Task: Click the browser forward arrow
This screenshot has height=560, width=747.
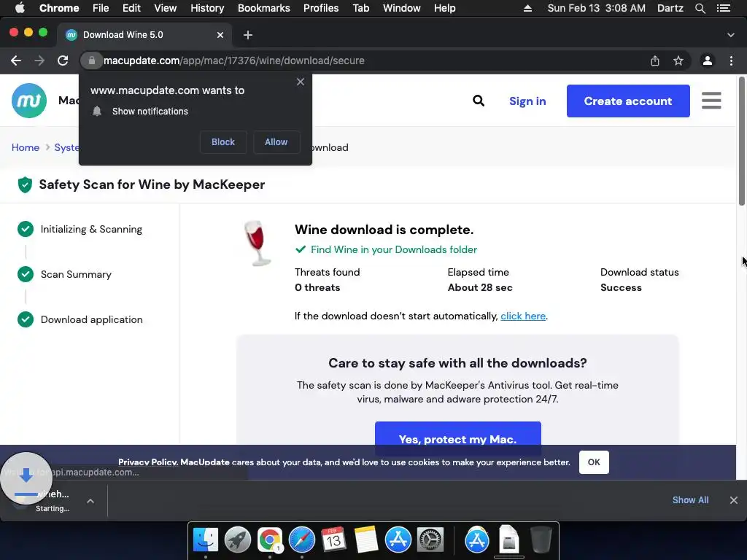Action: coord(39,61)
